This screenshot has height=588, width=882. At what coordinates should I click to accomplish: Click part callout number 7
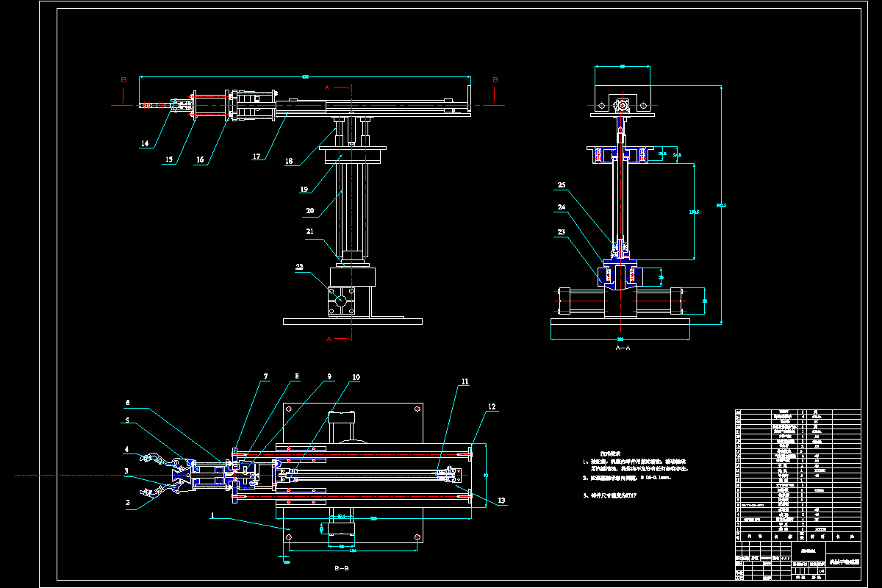coord(266,376)
